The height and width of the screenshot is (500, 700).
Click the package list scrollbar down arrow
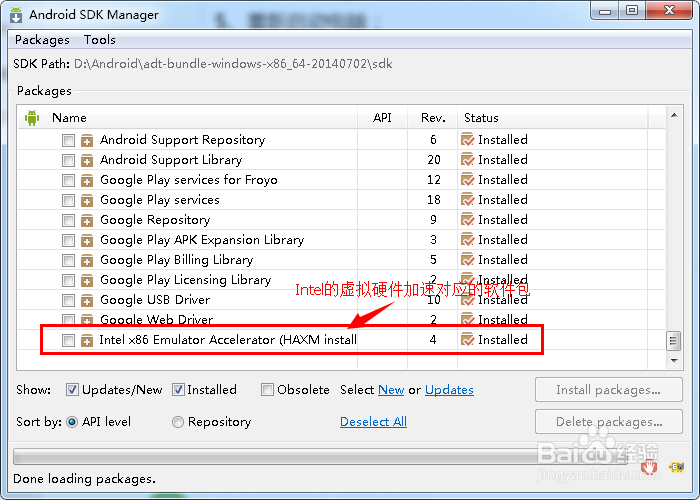[674, 360]
